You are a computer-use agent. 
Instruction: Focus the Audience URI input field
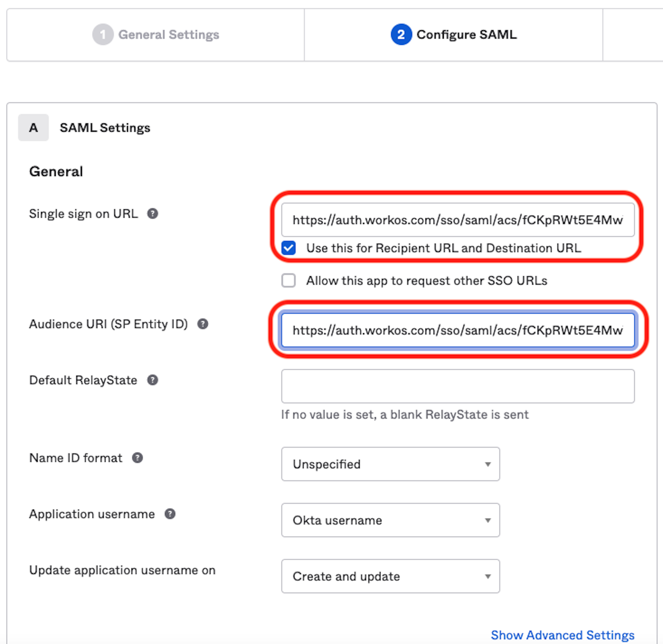pyautogui.click(x=458, y=330)
